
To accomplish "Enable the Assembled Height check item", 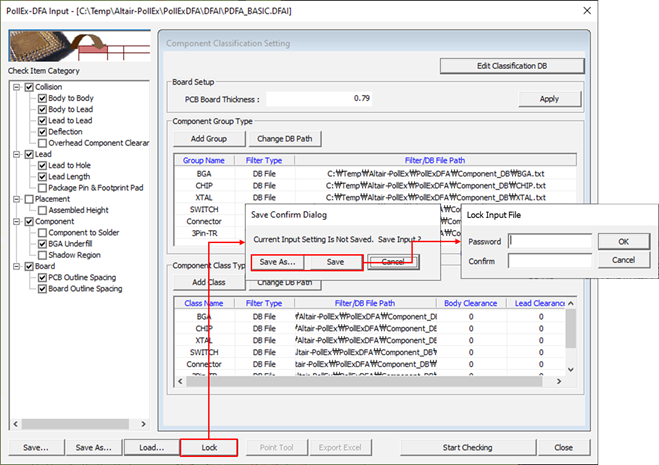I will point(42,211).
